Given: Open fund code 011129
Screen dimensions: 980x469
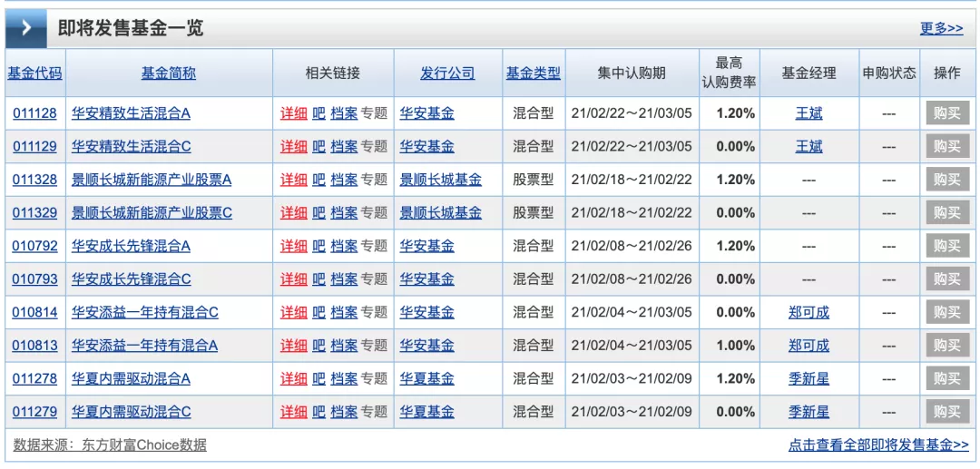Looking at the screenshot, I should [x=34, y=147].
